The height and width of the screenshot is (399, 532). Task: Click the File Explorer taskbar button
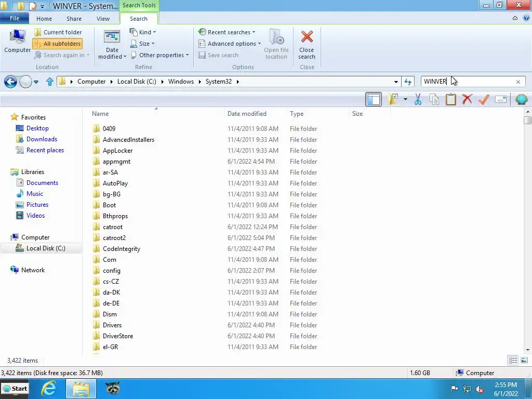coord(81,389)
